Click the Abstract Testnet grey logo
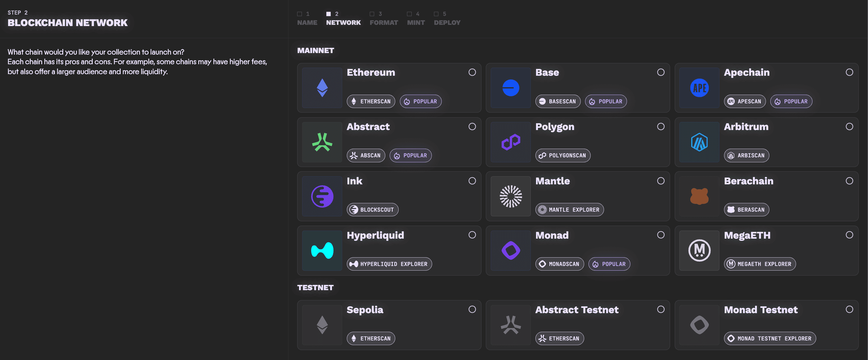The height and width of the screenshot is (360, 868). [x=511, y=325]
